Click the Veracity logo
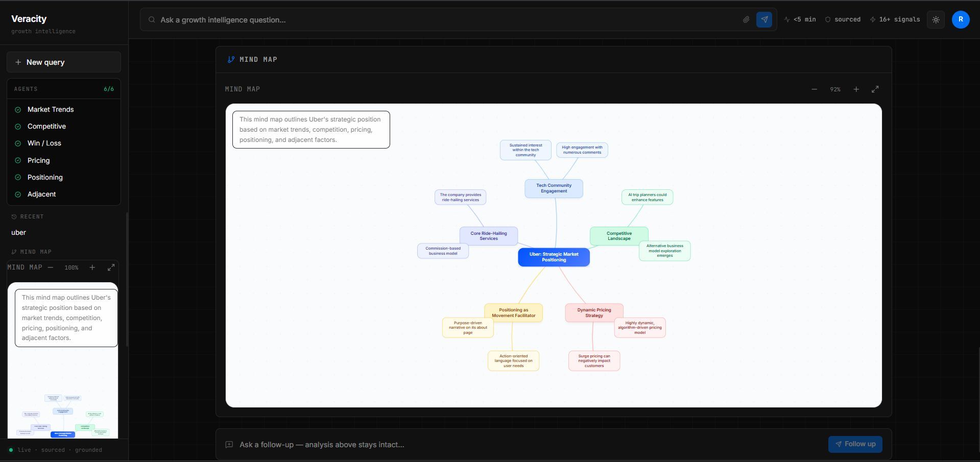Image resolution: width=980 pixels, height=462 pixels. [x=29, y=19]
